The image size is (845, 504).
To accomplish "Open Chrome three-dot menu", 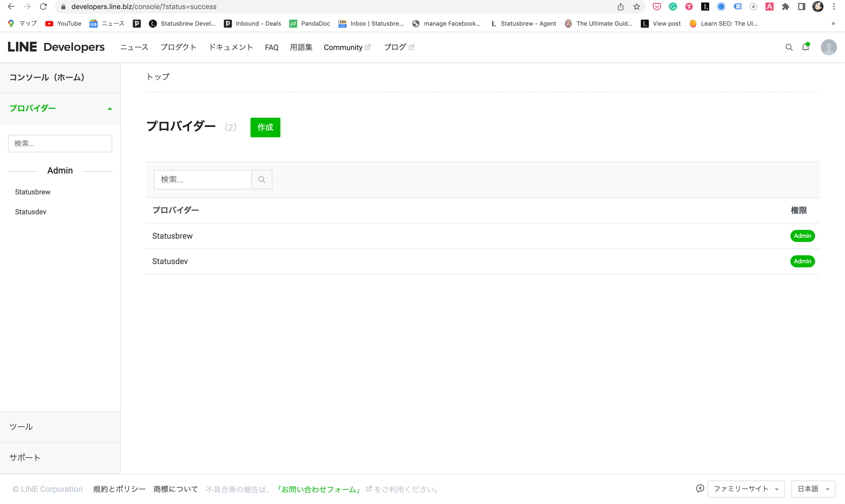I will click(x=834, y=7).
